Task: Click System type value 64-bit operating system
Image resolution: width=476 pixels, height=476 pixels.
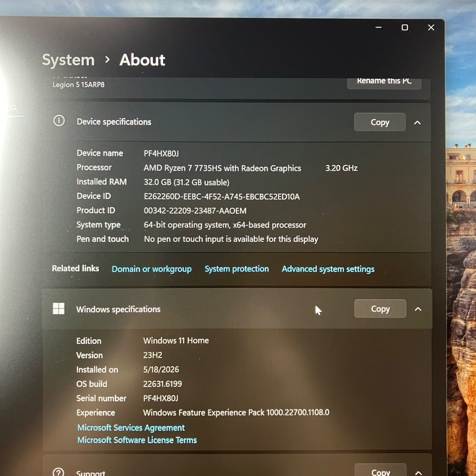Action: coord(225,225)
